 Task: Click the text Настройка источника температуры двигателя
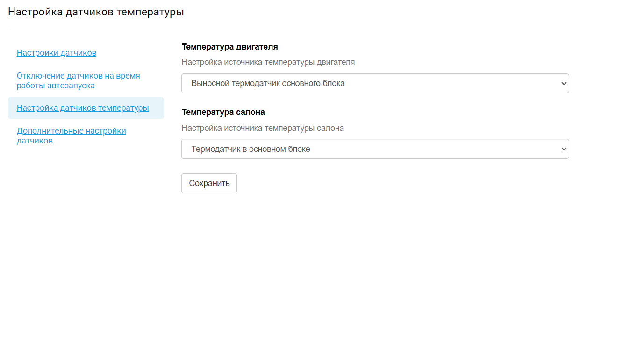268,62
